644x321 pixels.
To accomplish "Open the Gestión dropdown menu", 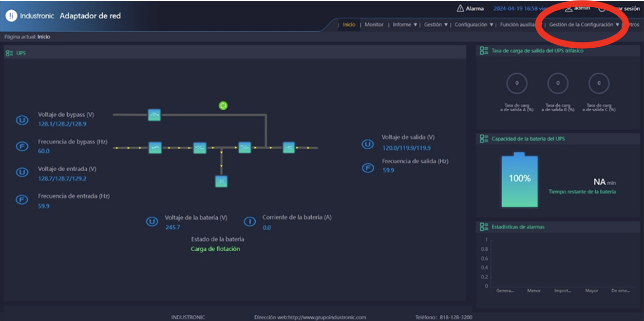I will tap(436, 25).
